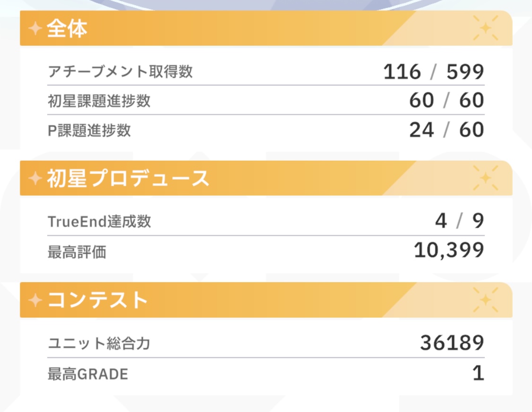The image size is (532, 412).
Task: Select the 全体 section header
Action: point(67,29)
